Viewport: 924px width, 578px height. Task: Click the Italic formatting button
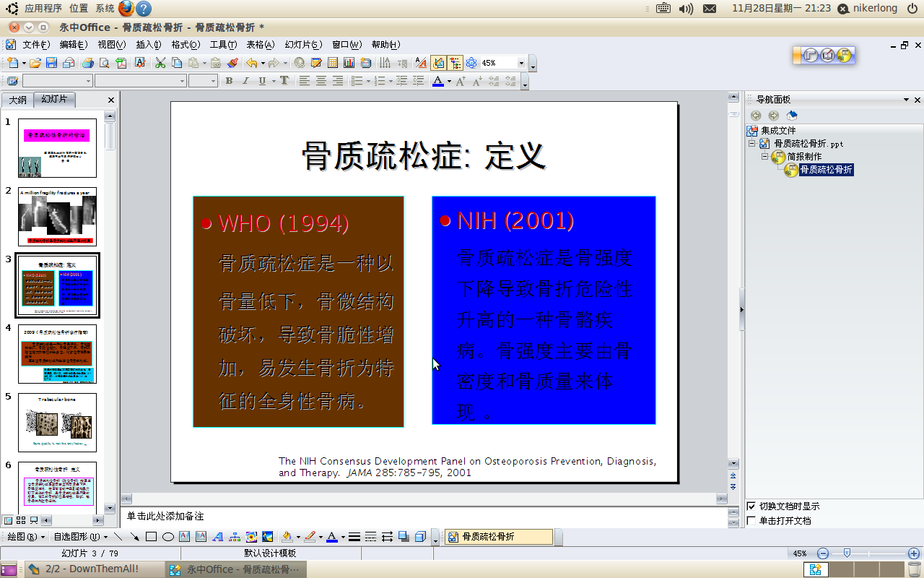(x=245, y=81)
